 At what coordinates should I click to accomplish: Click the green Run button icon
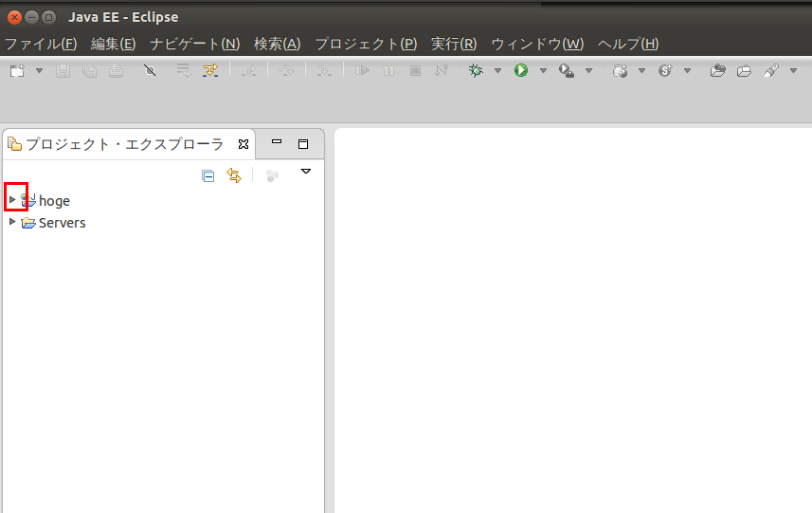click(x=521, y=70)
